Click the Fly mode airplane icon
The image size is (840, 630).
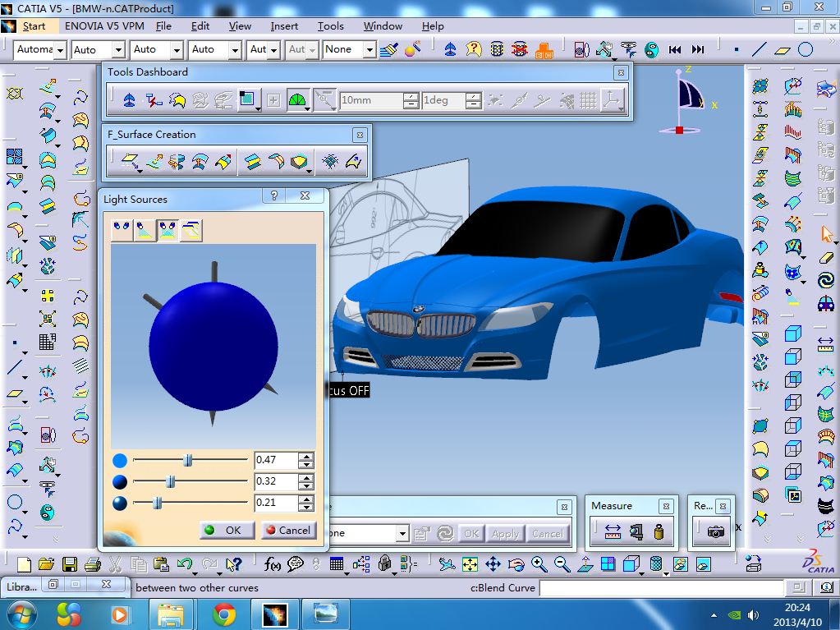coord(447,564)
